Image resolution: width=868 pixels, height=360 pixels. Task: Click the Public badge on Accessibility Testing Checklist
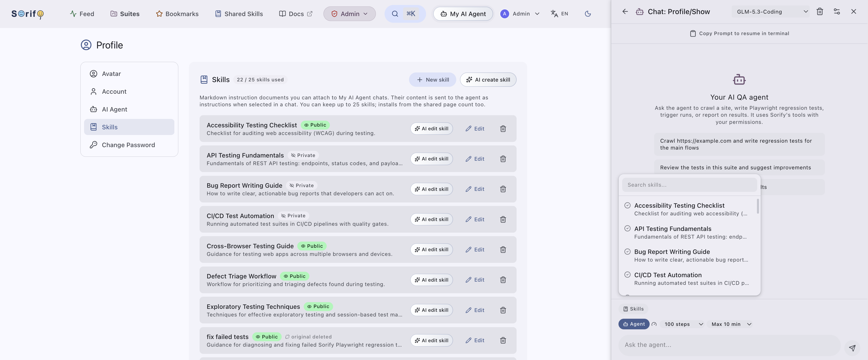[315, 125]
